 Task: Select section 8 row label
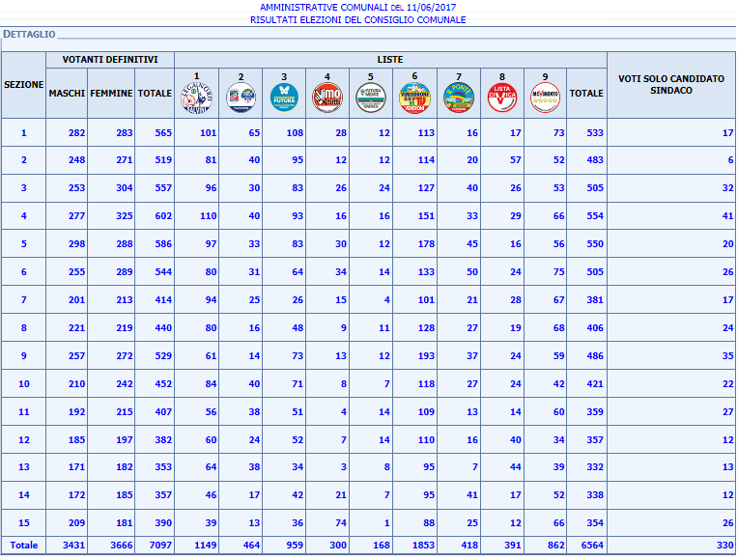(x=24, y=328)
